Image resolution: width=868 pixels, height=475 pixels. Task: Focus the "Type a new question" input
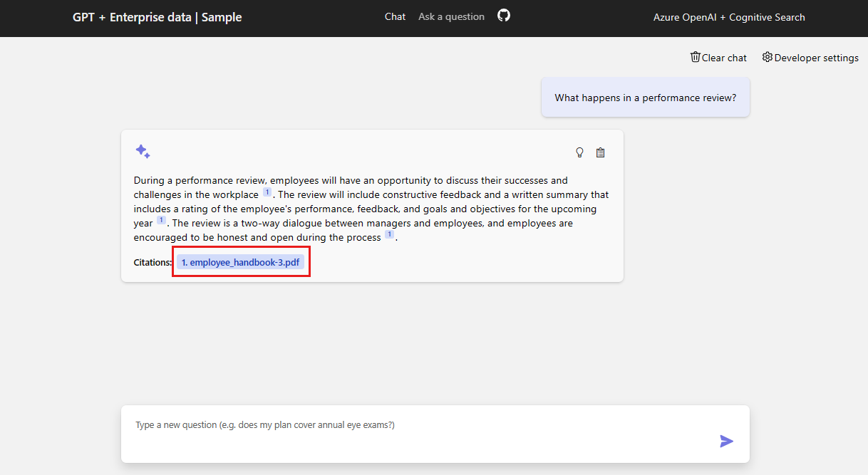coord(435,434)
